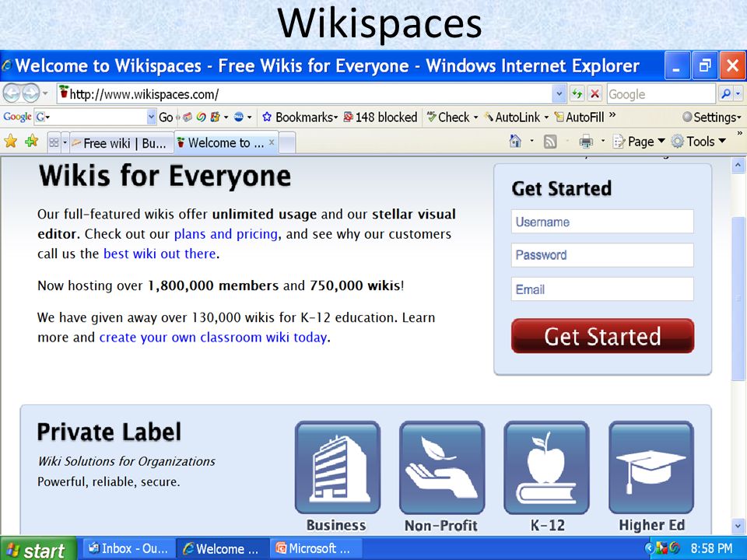The width and height of the screenshot is (747, 560).
Task: Open the Home button dropdown arrow
Action: 531,142
